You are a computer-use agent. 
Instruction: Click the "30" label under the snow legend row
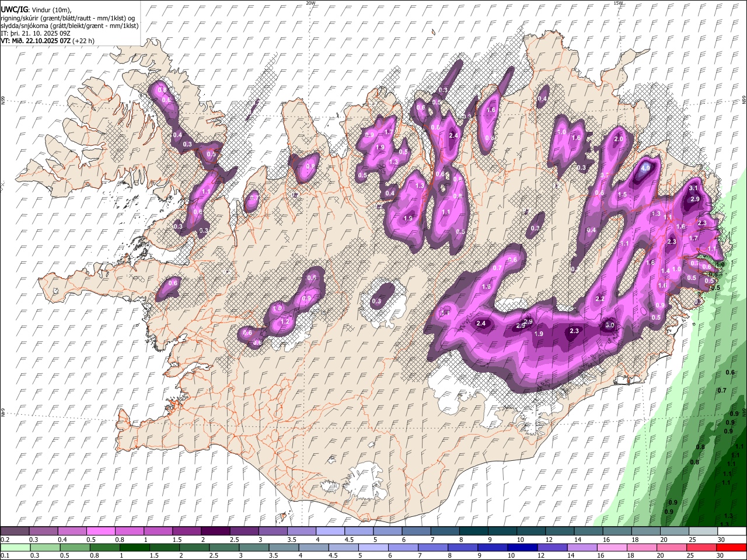coord(721,540)
